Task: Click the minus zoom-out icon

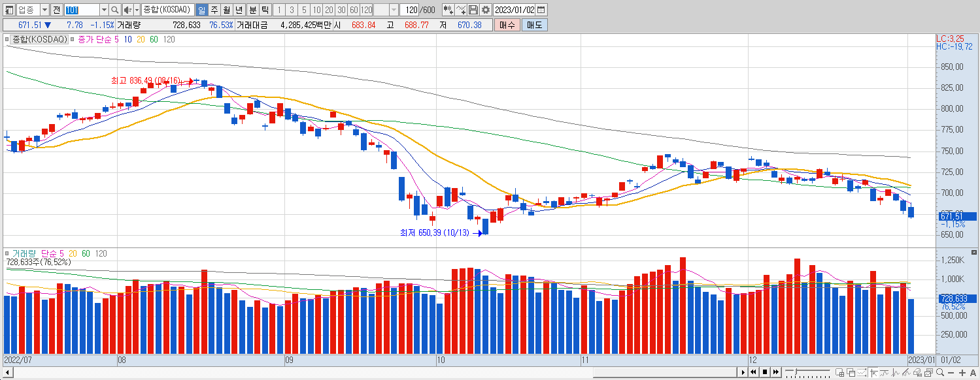Action: click(x=951, y=373)
